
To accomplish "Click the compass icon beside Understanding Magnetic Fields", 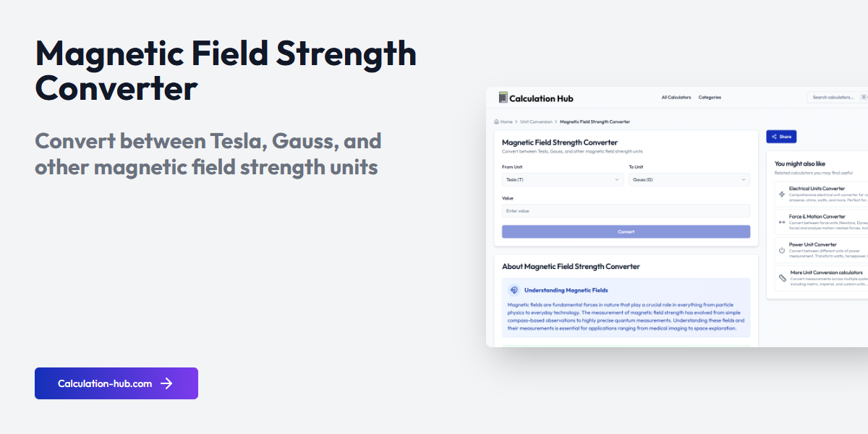I will click(514, 290).
